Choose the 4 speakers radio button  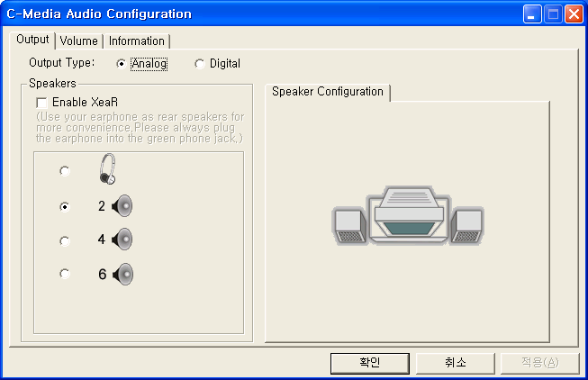[x=65, y=240]
